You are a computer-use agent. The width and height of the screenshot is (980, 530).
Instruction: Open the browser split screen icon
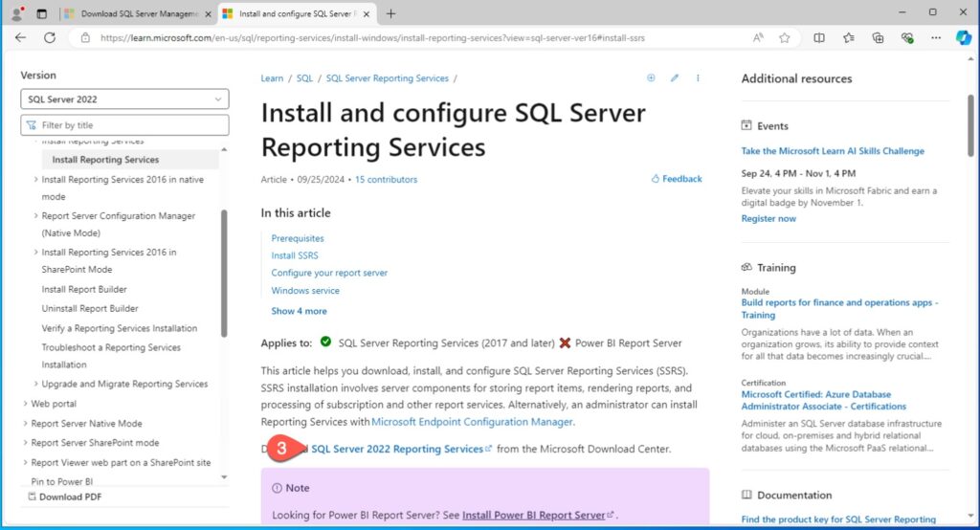click(819, 38)
